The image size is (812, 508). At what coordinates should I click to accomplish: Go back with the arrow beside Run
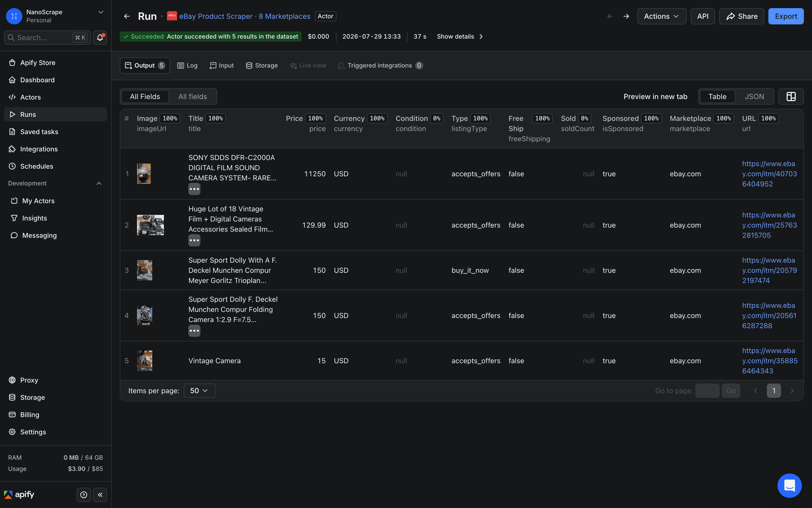pyautogui.click(x=127, y=16)
